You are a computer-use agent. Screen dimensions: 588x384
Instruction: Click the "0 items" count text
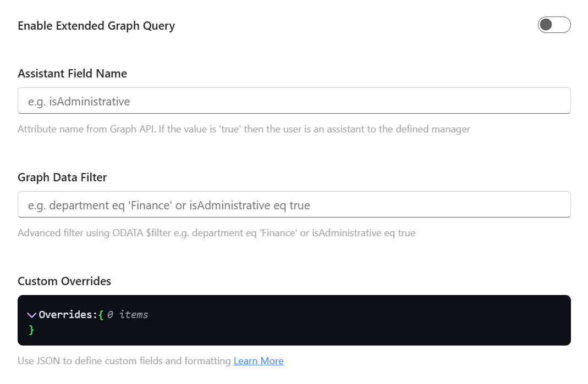(128, 315)
